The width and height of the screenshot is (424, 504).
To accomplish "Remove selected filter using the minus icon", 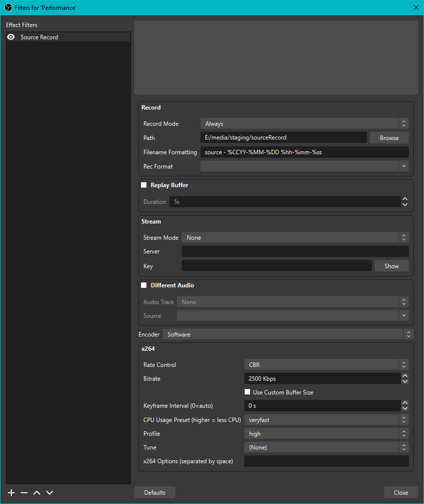I will tap(24, 492).
